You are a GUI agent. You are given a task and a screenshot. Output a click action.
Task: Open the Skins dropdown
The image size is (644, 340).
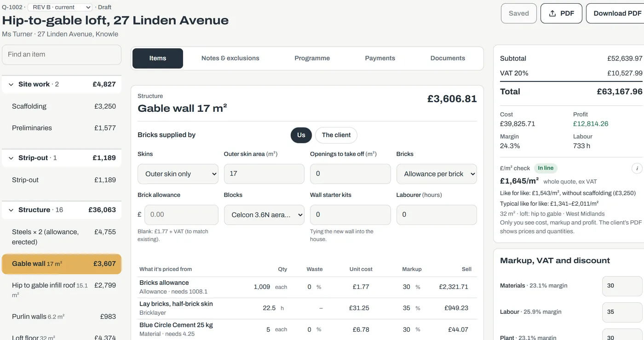pyautogui.click(x=178, y=174)
